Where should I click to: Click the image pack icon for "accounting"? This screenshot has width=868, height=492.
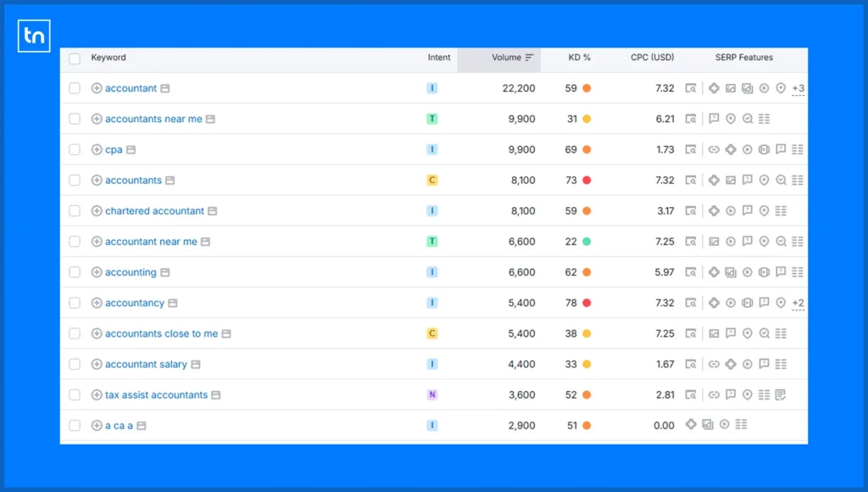tap(731, 272)
